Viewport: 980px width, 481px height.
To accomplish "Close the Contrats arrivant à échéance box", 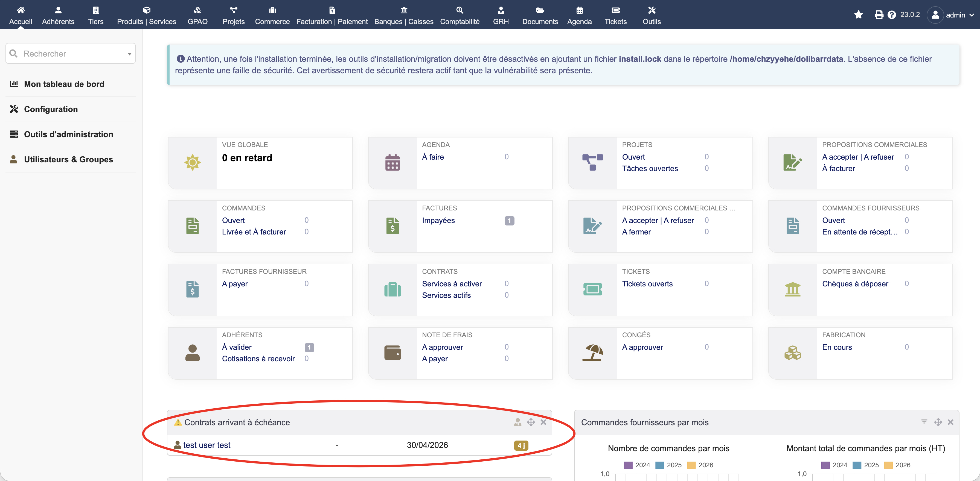I will pyautogui.click(x=543, y=422).
